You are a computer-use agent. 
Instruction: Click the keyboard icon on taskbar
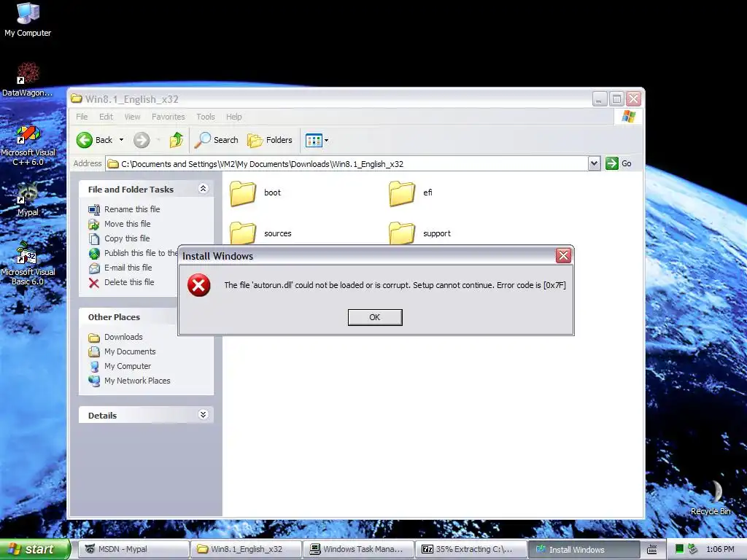[x=652, y=550]
